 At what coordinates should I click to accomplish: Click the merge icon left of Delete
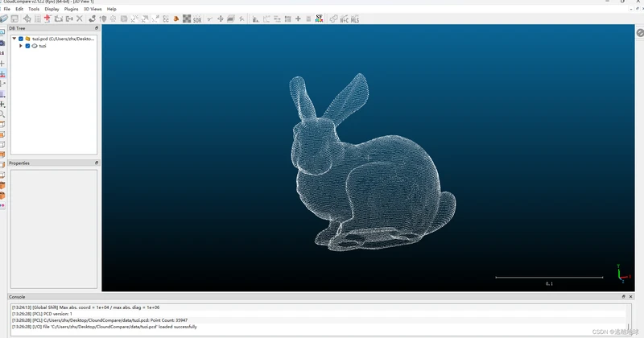pos(69,19)
